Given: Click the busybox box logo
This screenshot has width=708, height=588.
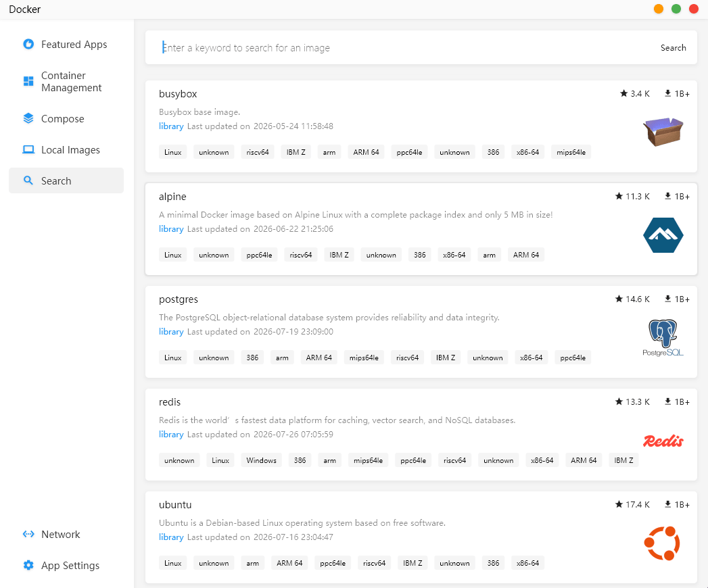Looking at the screenshot, I should pos(663,132).
